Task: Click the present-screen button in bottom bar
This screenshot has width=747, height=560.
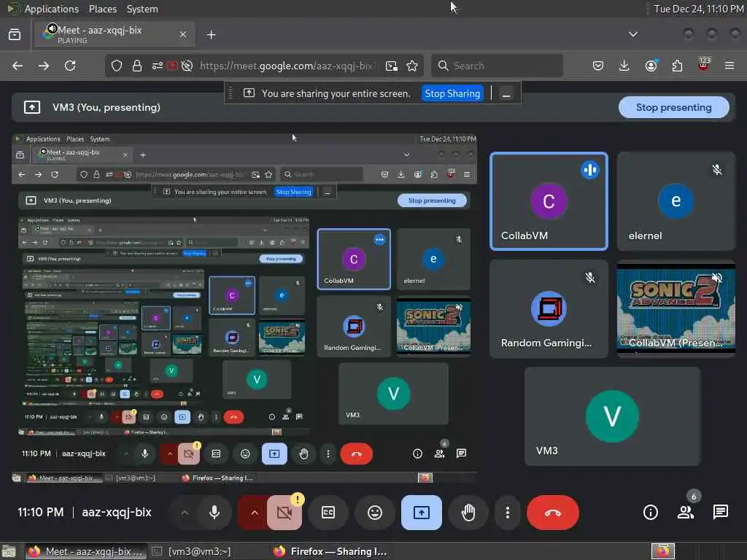Action: [421, 513]
